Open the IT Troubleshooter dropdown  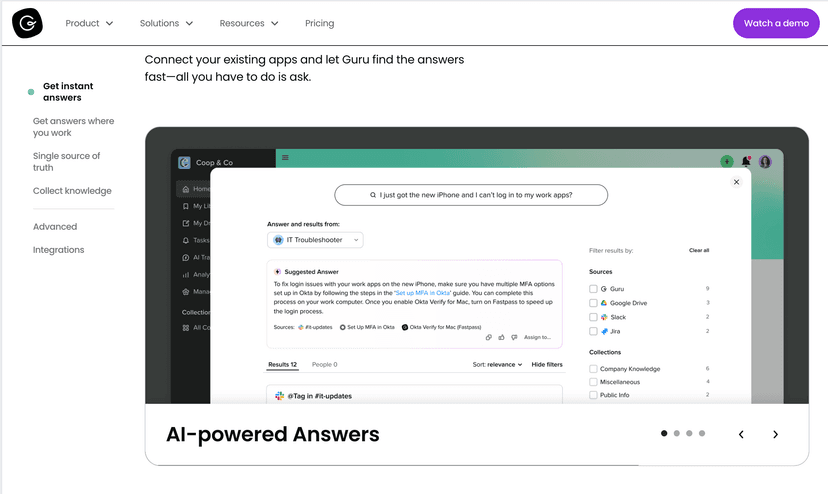pos(315,240)
